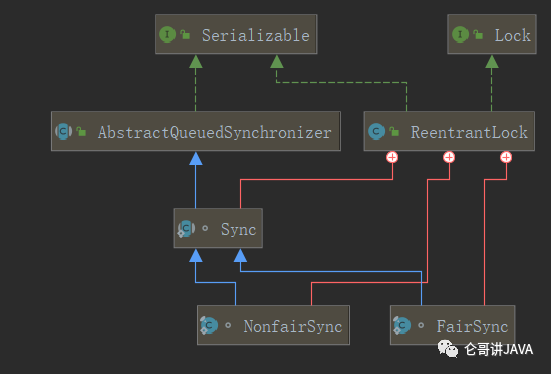Screen dimensions: 551x374
Task: Click the middle red plus marker under ReentrantLock
Action: click(x=449, y=157)
